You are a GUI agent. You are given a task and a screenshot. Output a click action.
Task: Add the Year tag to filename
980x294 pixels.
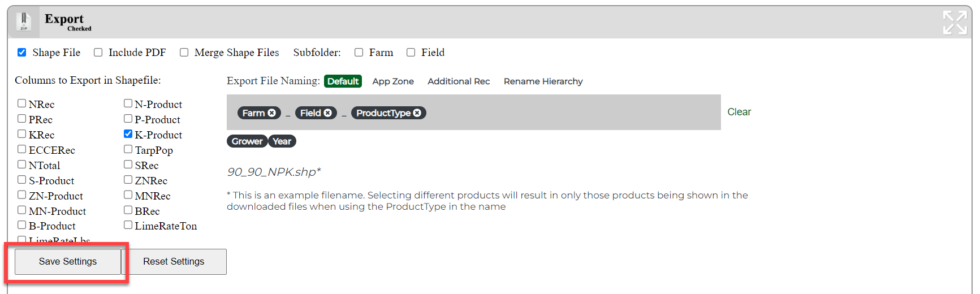[x=282, y=141]
